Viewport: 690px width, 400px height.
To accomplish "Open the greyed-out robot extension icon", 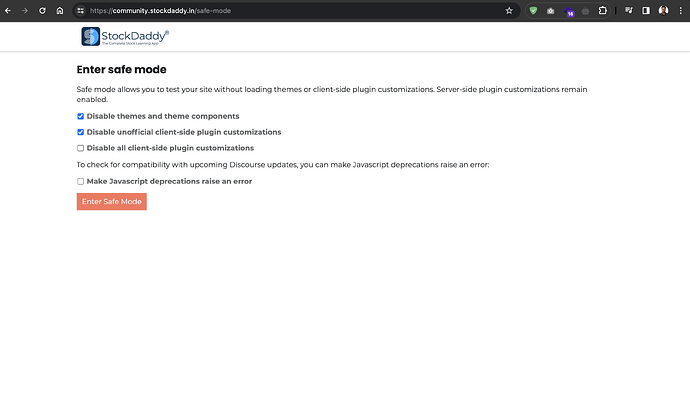I will [x=585, y=11].
